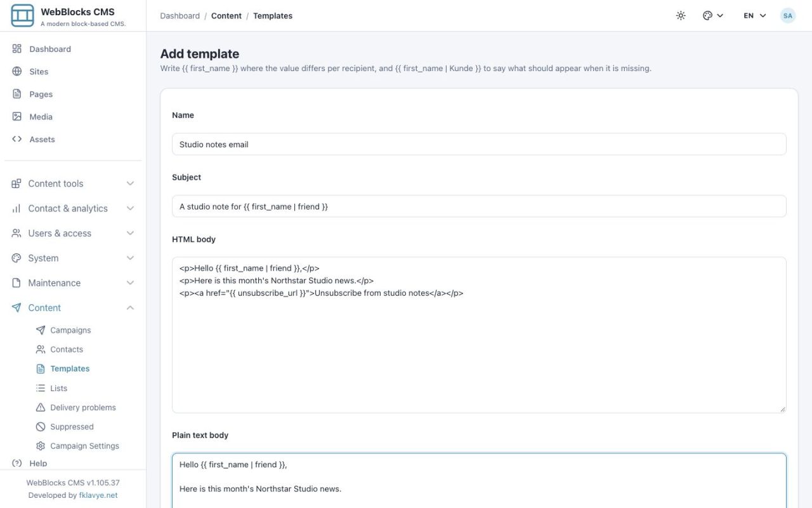Click inside the Plain text body textarea

coord(479,481)
